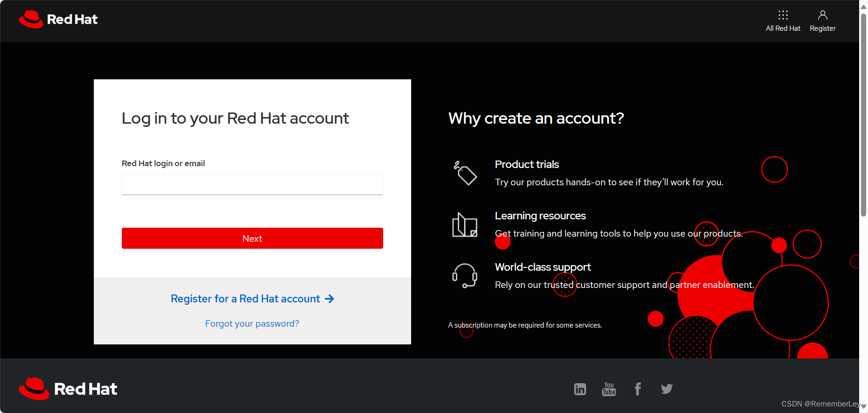Click the World-class support headset icon

[465, 276]
